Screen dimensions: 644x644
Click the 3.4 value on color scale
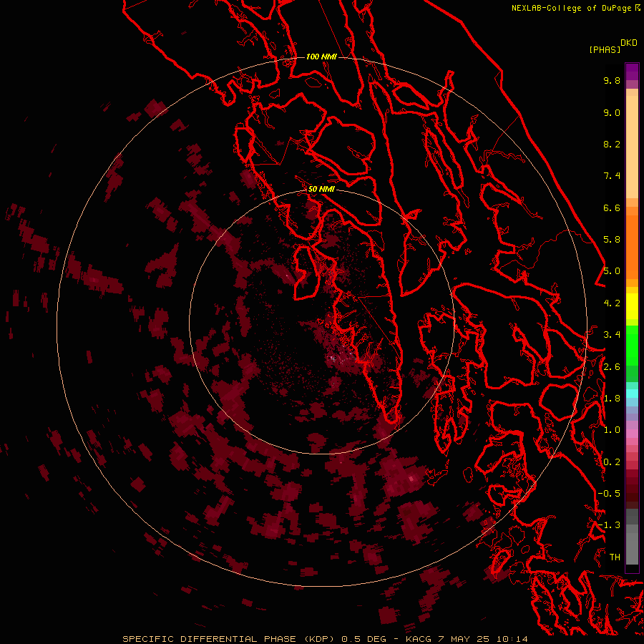tap(612, 335)
